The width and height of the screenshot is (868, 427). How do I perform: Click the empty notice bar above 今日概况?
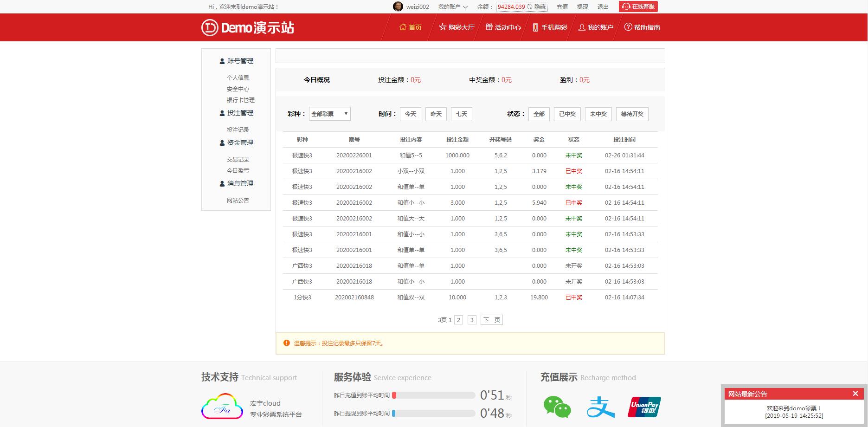coord(470,56)
